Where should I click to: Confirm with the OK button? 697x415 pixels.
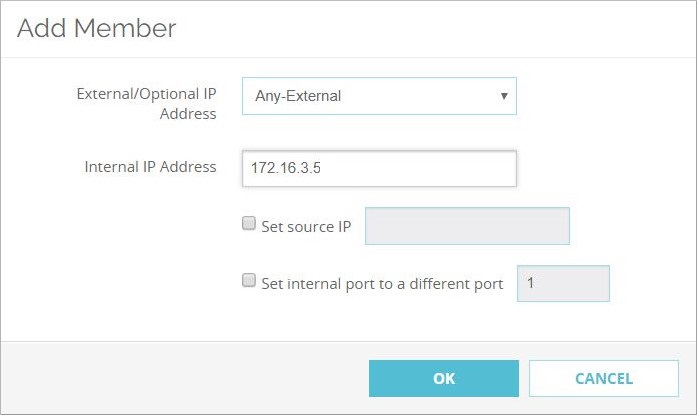pos(444,379)
